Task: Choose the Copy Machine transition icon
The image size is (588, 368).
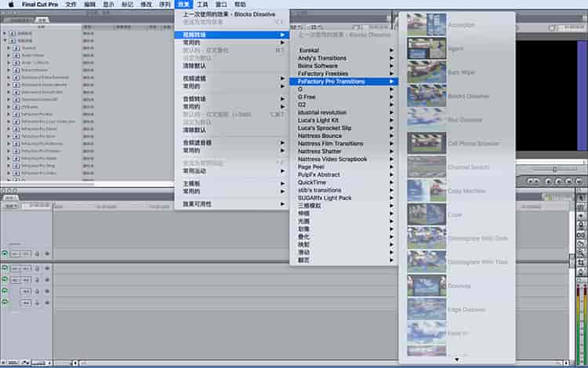Action: coord(426,191)
